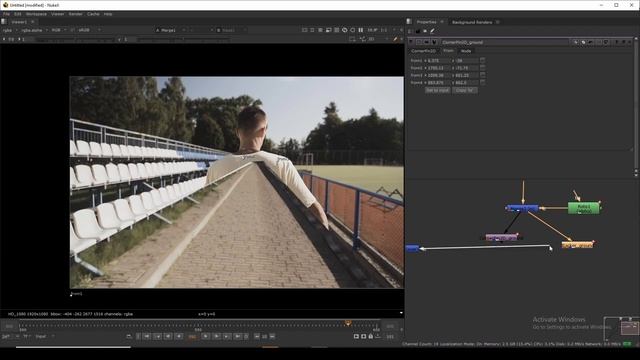
Task: Open the rgba.alpha channel dropdown
Action: [34, 30]
